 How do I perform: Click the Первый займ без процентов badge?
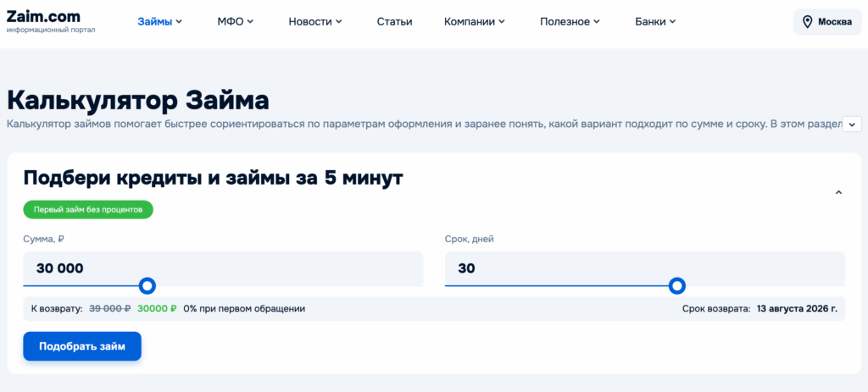click(x=88, y=209)
